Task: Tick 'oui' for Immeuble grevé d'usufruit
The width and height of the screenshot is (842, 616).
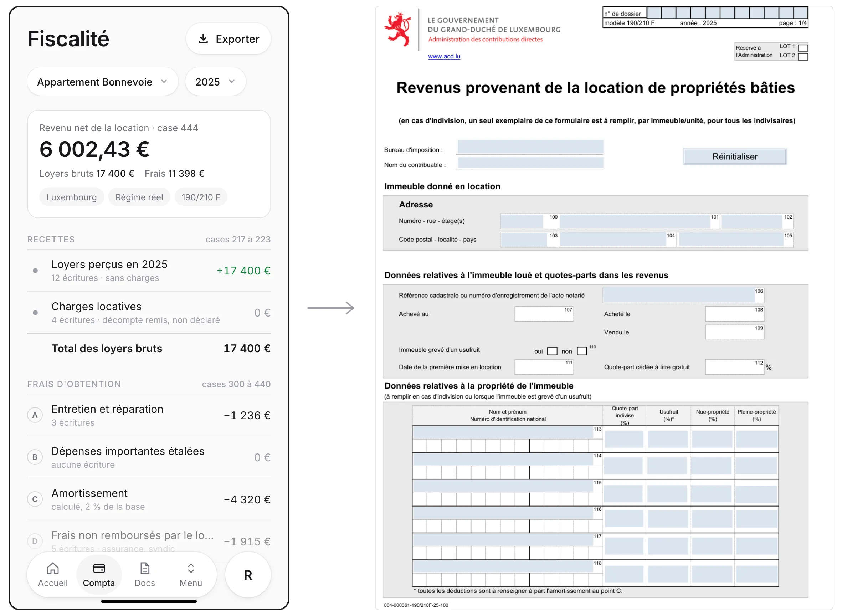Action: (x=552, y=351)
